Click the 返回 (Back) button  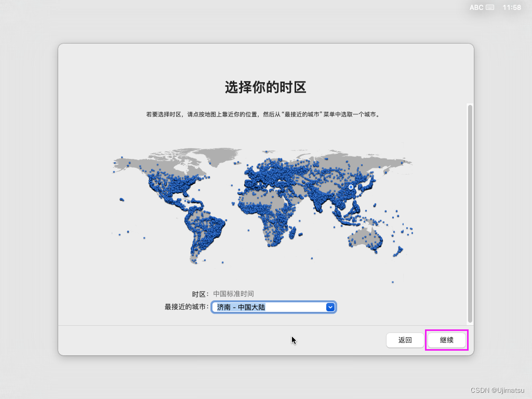coord(405,340)
